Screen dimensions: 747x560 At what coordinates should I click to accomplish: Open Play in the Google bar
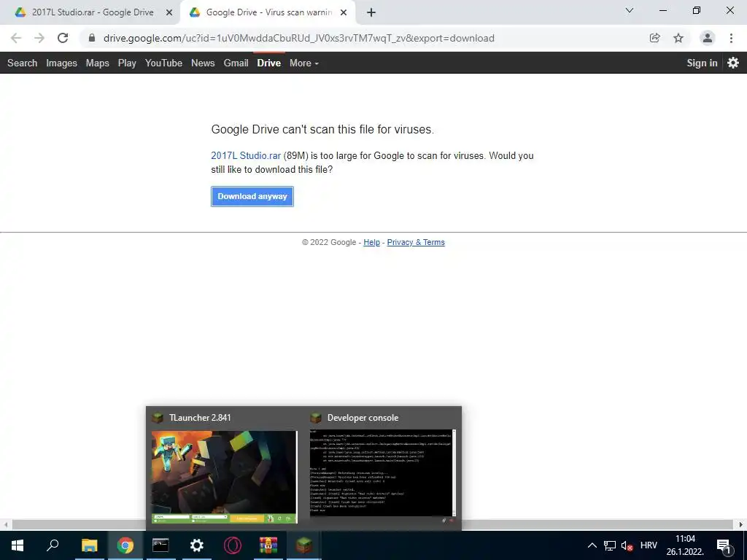coord(127,63)
